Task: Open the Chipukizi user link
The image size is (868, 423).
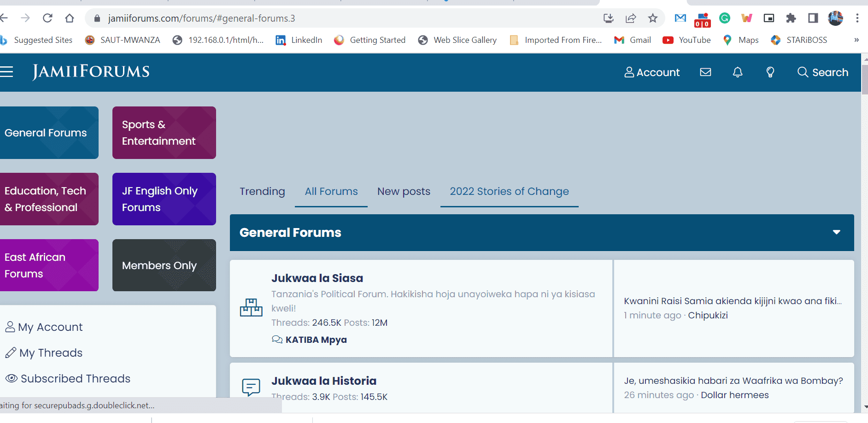Action: click(708, 315)
